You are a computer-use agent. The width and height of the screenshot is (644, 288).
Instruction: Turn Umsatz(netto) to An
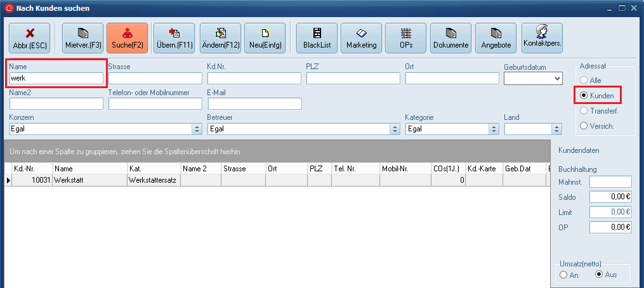pyautogui.click(x=563, y=275)
